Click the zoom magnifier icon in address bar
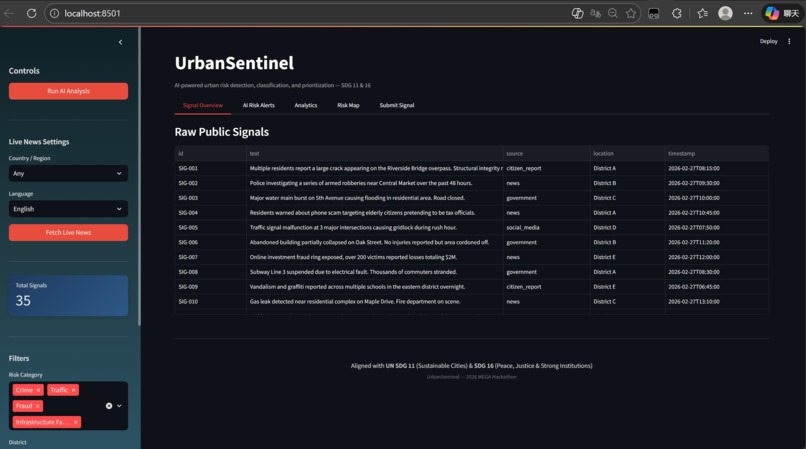 [613, 13]
